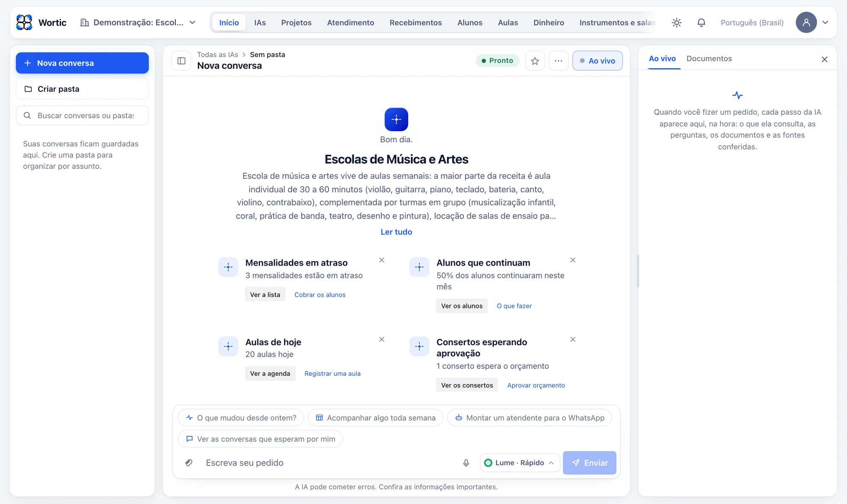Viewport: 847px width, 504px height.
Task: Focus the Buscar conversas ou pastas field
Action: pyautogui.click(x=82, y=115)
